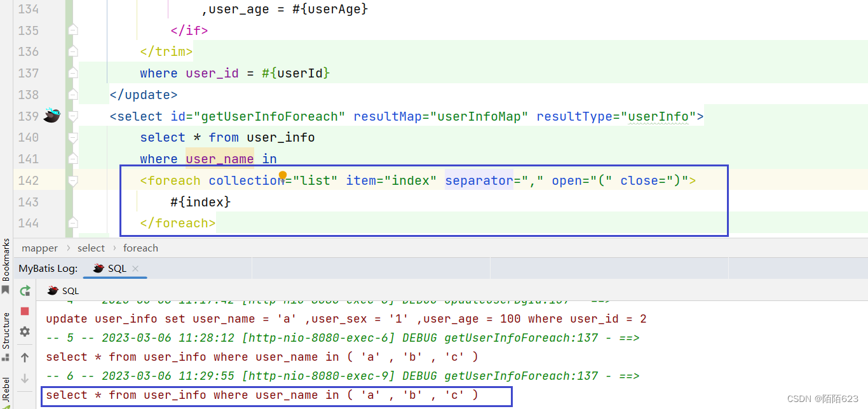The image size is (868, 409).
Task: Jump to next log entry with down arrow
Action: point(25,379)
